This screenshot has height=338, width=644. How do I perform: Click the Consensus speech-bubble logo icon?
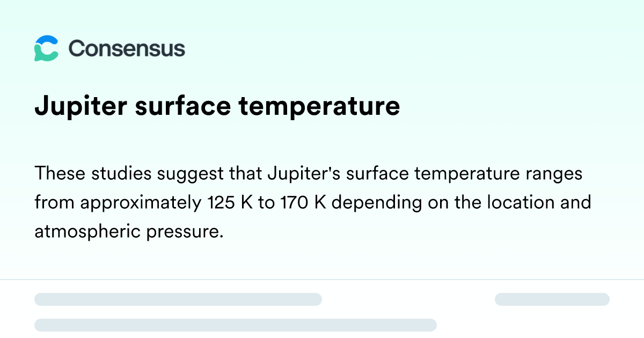click(46, 48)
